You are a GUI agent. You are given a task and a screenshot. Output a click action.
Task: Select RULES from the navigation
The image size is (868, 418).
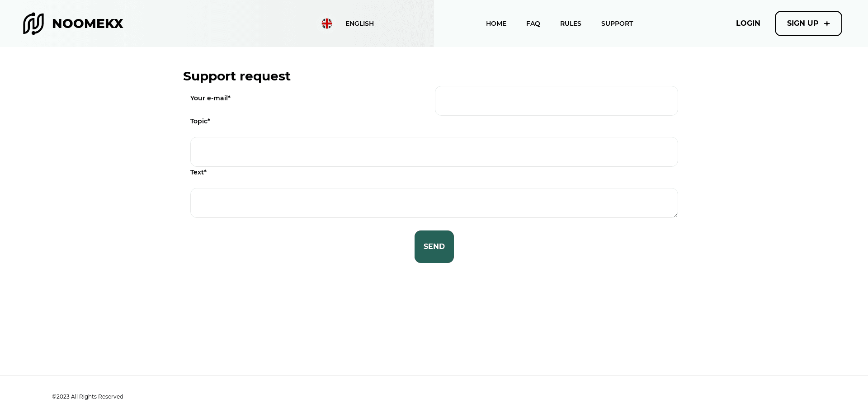[571, 23]
